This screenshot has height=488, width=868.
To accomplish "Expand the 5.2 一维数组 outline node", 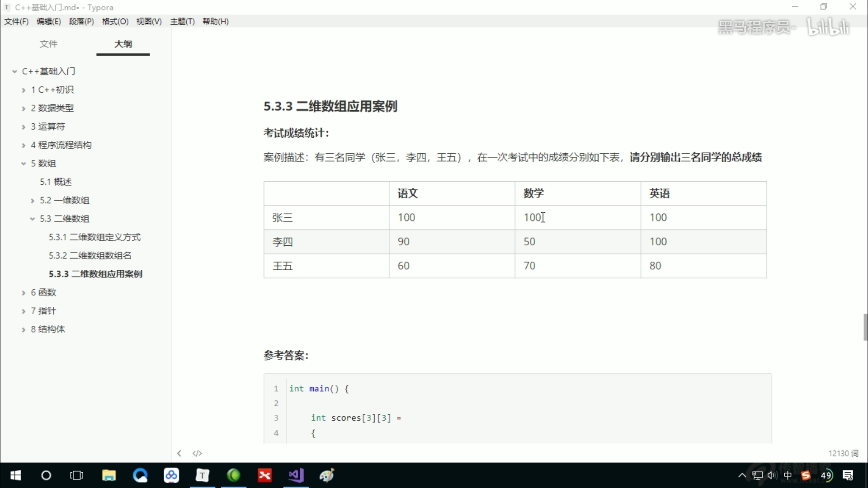I will (x=33, y=200).
